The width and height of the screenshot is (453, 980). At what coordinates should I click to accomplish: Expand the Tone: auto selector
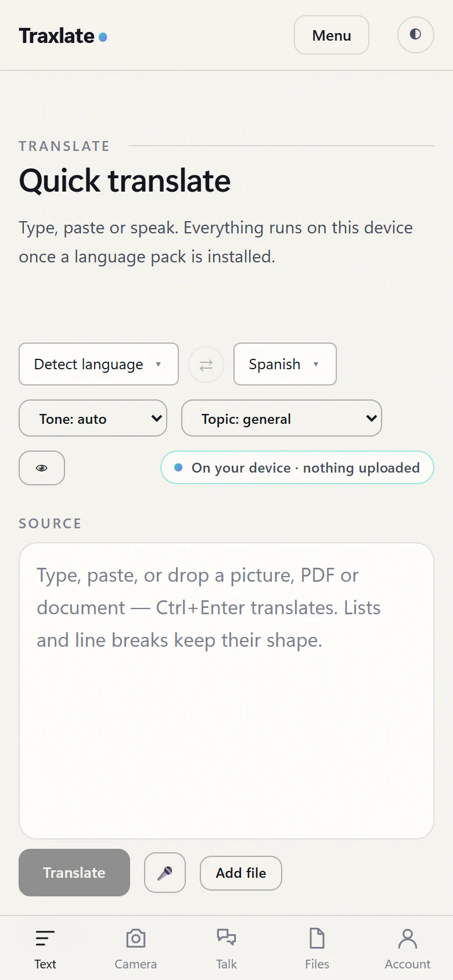click(93, 418)
